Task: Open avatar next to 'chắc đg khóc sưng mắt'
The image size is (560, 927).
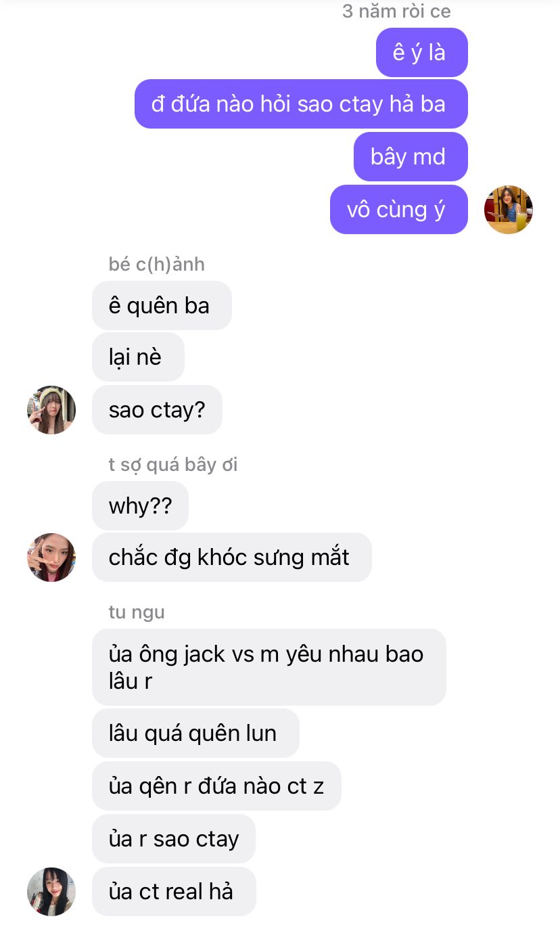Action: 51,558
